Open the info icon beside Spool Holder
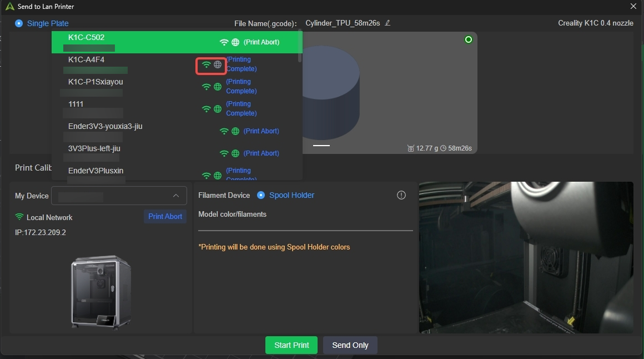644x359 pixels. [x=401, y=195]
